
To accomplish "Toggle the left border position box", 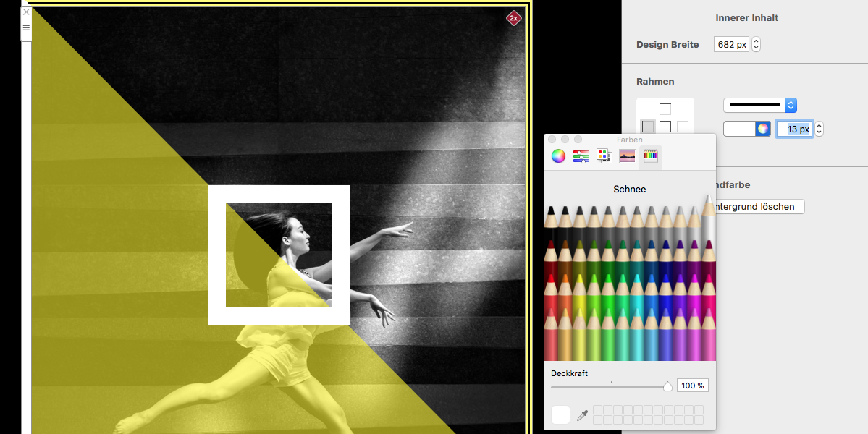I will click(648, 127).
